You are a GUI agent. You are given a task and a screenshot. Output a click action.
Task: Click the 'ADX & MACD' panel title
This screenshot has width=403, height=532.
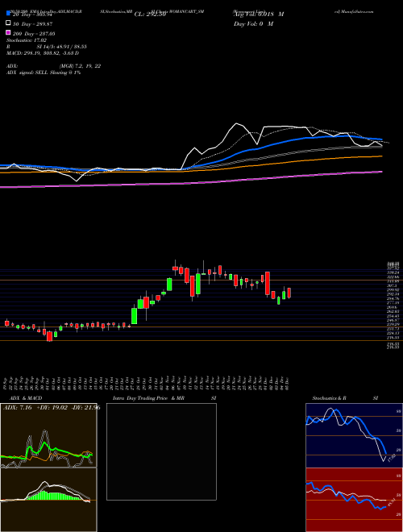click(26, 398)
